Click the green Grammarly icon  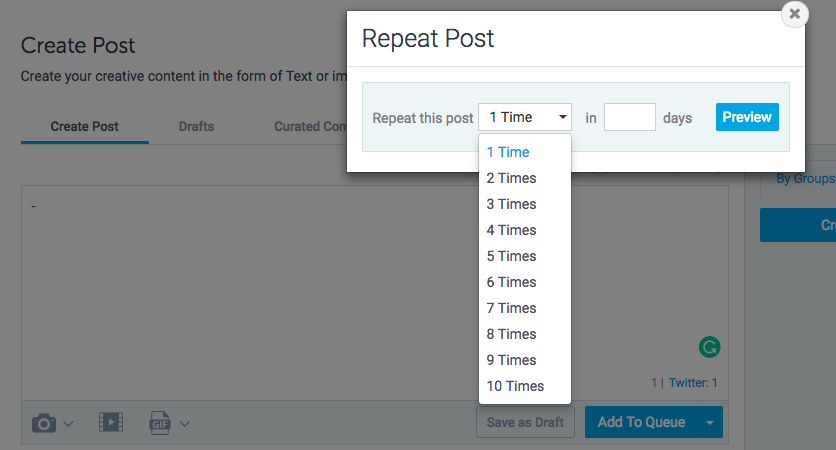pyautogui.click(x=709, y=347)
